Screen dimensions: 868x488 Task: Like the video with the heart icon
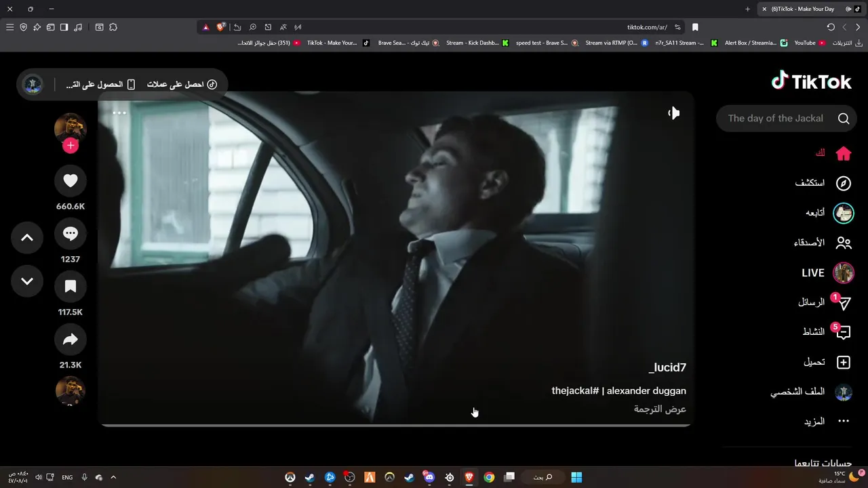(71, 181)
